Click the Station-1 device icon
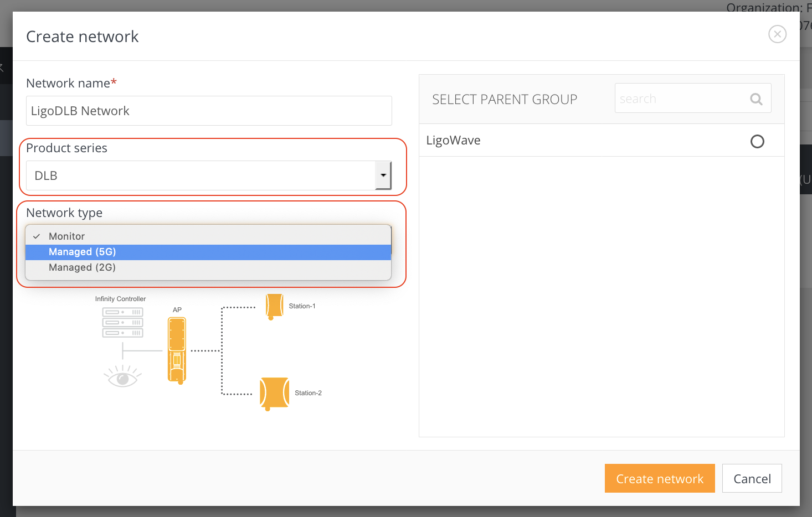Image resolution: width=812 pixels, height=517 pixels. point(274,306)
